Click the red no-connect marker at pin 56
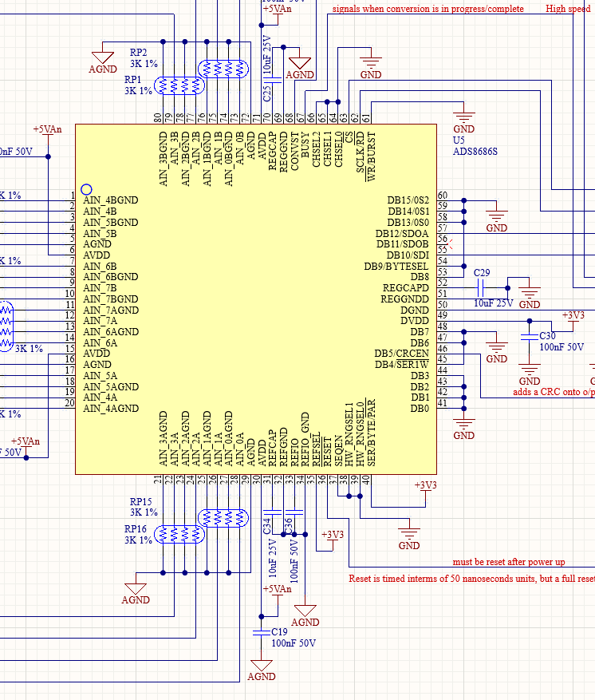Screen dimensions: 595x700 pos(450,243)
